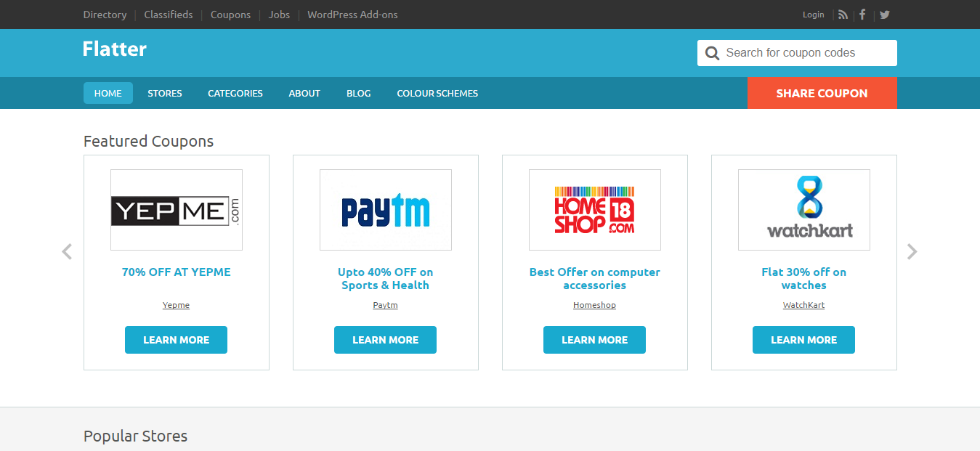Open Best Offer on computer accessories title

click(595, 279)
